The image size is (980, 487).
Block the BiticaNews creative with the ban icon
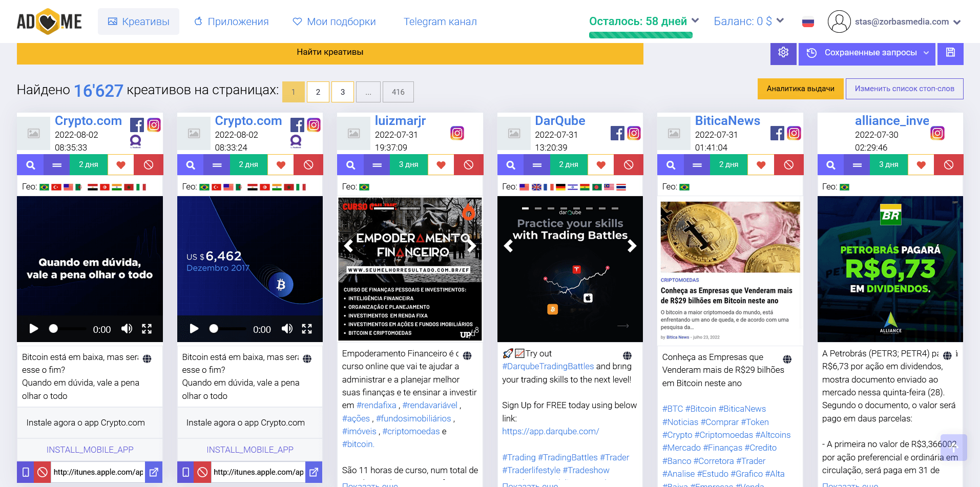[x=788, y=165]
